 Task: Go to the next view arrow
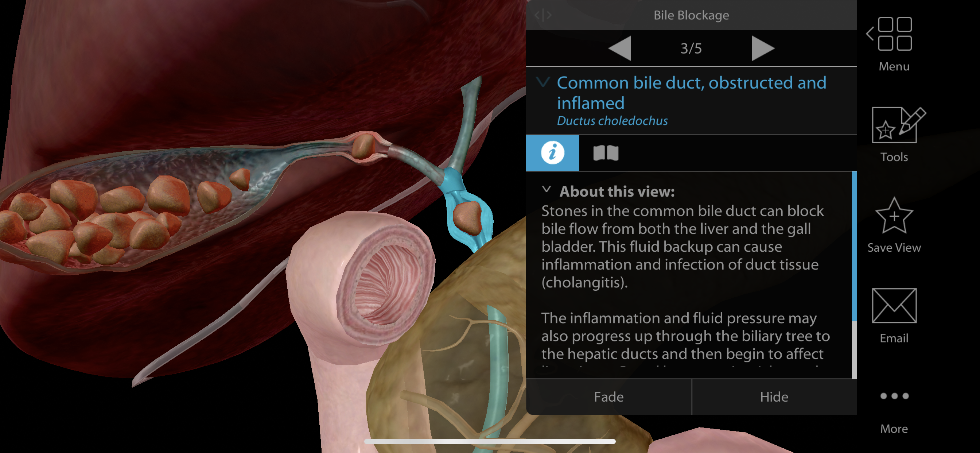click(x=763, y=49)
